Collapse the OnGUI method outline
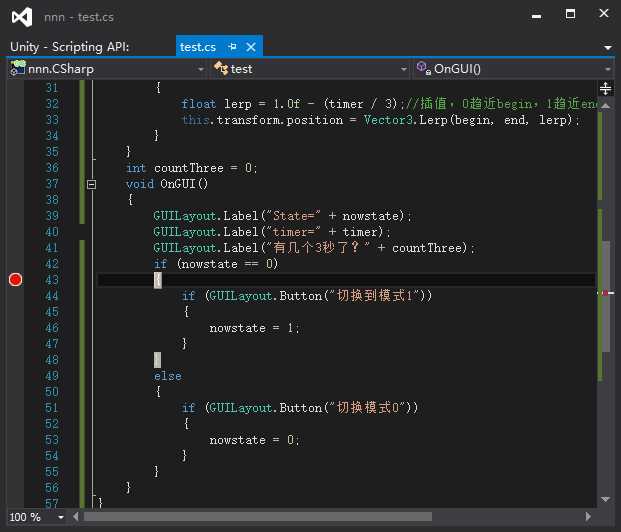This screenshot has height=532, width=621. click(x=91, y=184)
